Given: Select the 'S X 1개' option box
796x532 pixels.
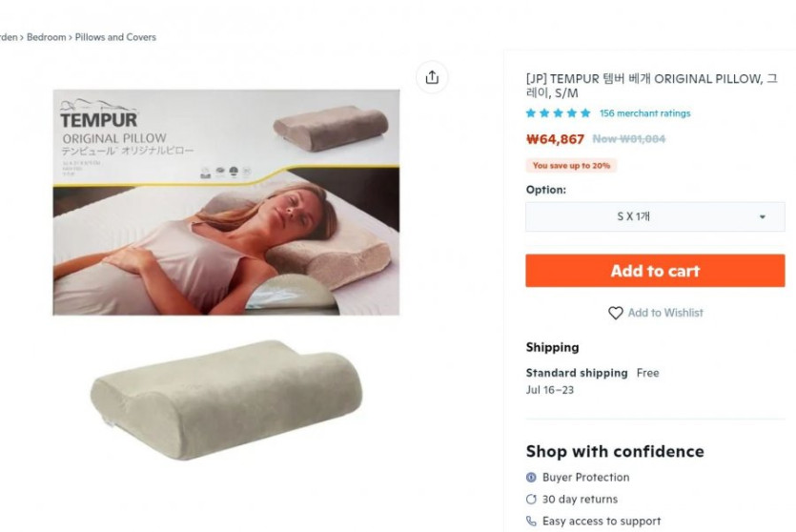Looking at the screenshot, I should pyautogui.click(x=655, y=216).
